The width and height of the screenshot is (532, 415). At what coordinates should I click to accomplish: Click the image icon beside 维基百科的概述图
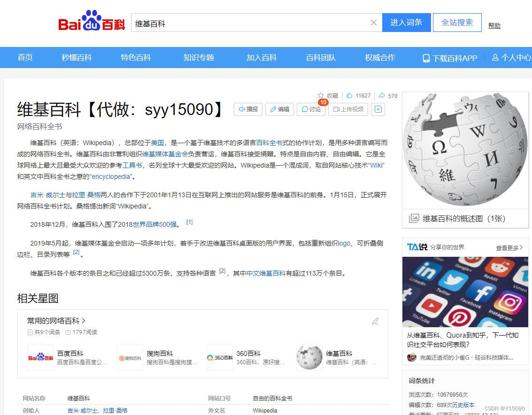(415, 218)
